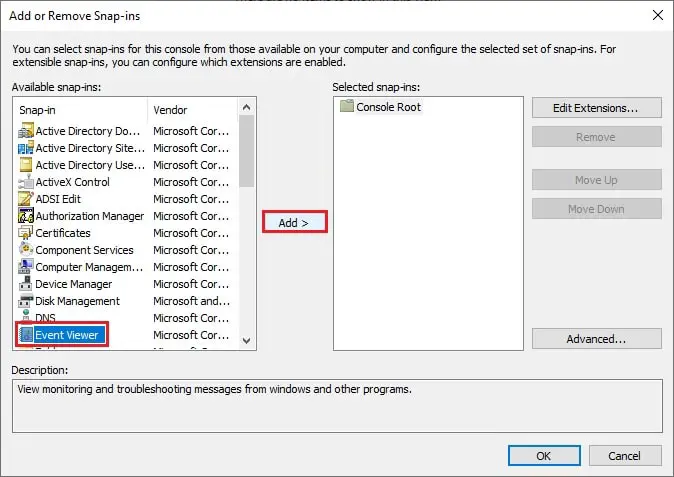Open the Advanced settings button
The width and height of the screenshot is (674, 477).
(596, 339)
